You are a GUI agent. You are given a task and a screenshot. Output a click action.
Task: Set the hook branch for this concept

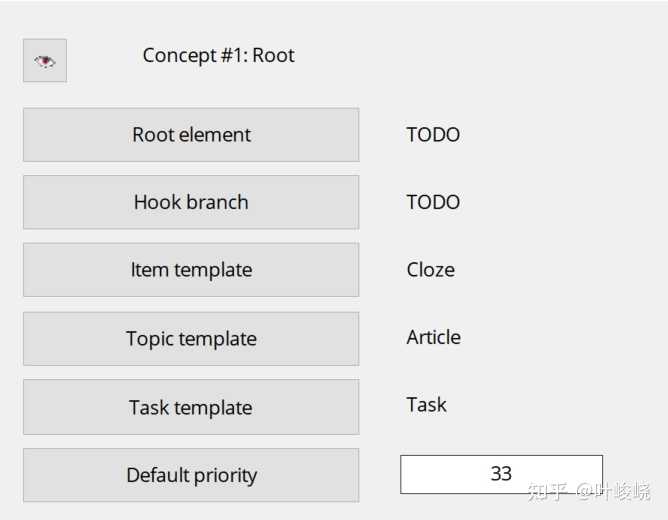[191, 202]
